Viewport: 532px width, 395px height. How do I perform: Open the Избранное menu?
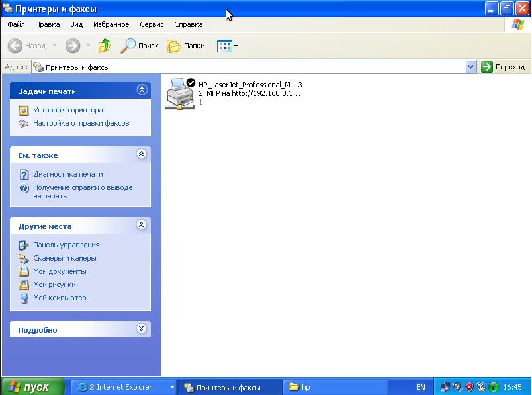coord(111,24)
